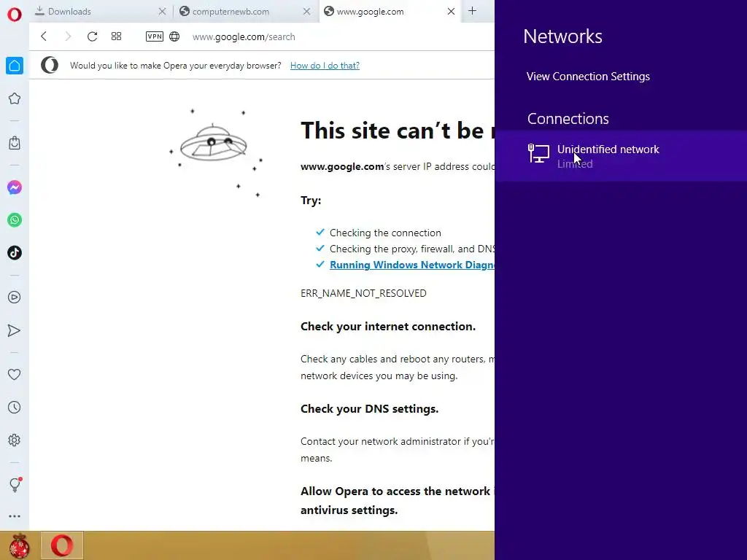This screenshot has height=560, width=747.
Task: Open sidebar setup three-dots menu
Action: click(x=15, y=516)
